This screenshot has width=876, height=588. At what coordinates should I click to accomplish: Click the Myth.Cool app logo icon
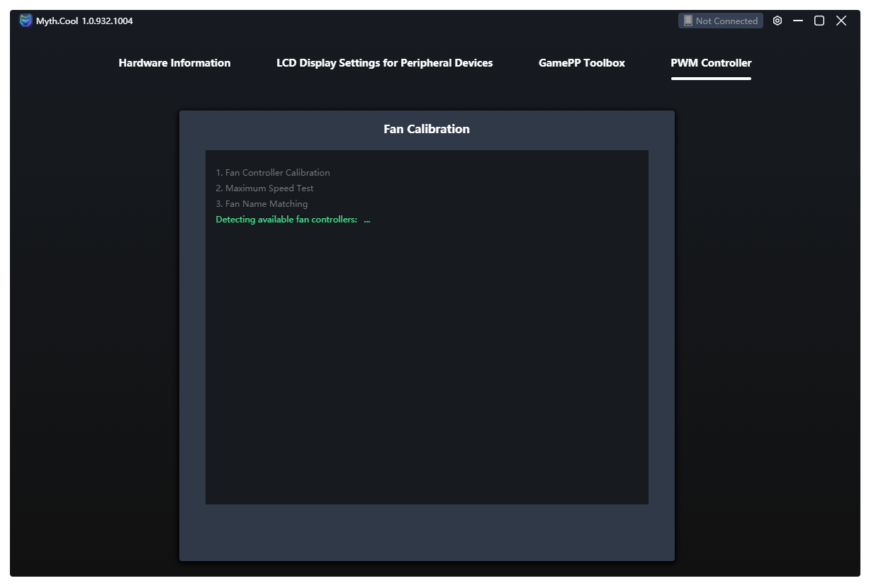(x=26, y=21)
